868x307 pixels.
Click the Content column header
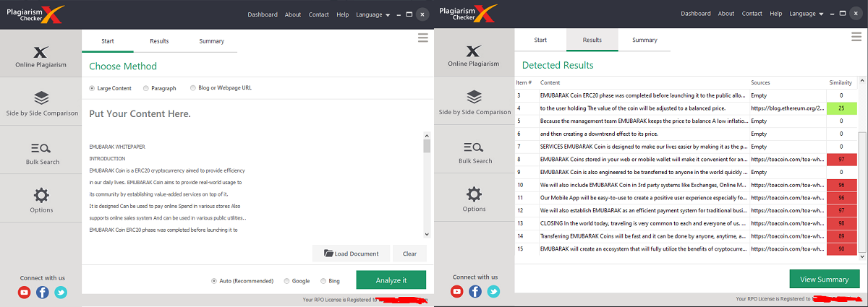click(550, 83)
